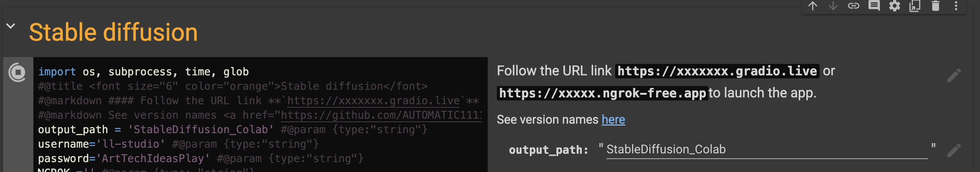Viewport: 980px width, 172px height.
Task: Open the github.com AUTOMATIC1111 link in code
Action: [380, 115]
